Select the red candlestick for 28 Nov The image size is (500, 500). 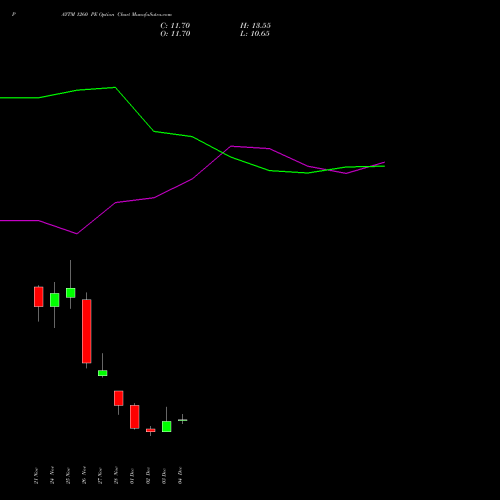[119, 398]
